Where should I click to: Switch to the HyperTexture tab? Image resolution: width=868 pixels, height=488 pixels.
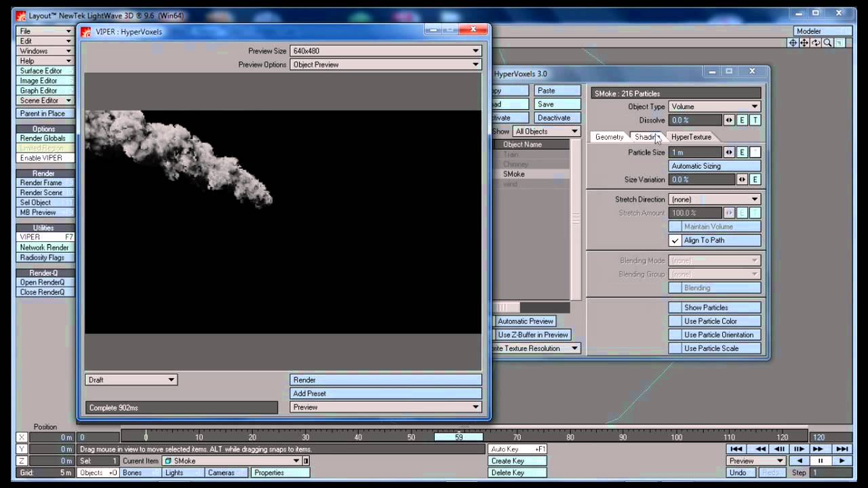pos(691,137)
